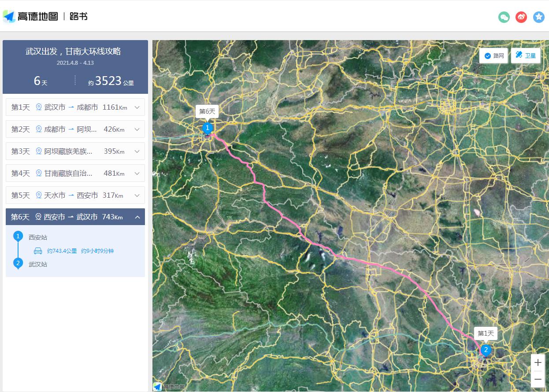
Task: Select 第2天 成都市 route row
Action: pyautogui.click(x=75, y=129)
